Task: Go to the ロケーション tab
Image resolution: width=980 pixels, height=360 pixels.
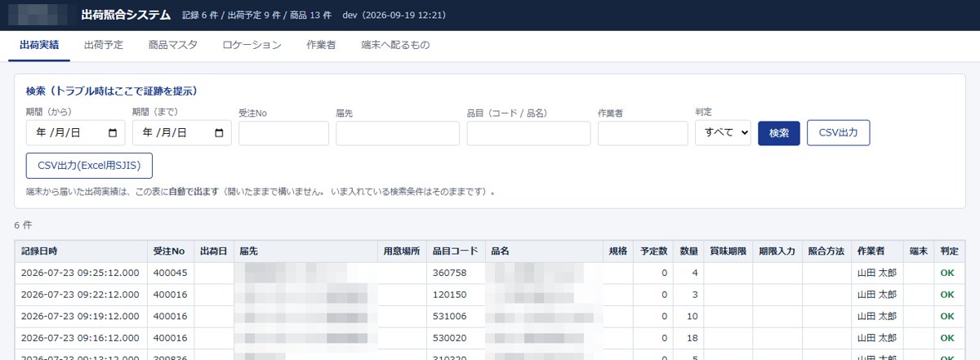Action: 252,45
